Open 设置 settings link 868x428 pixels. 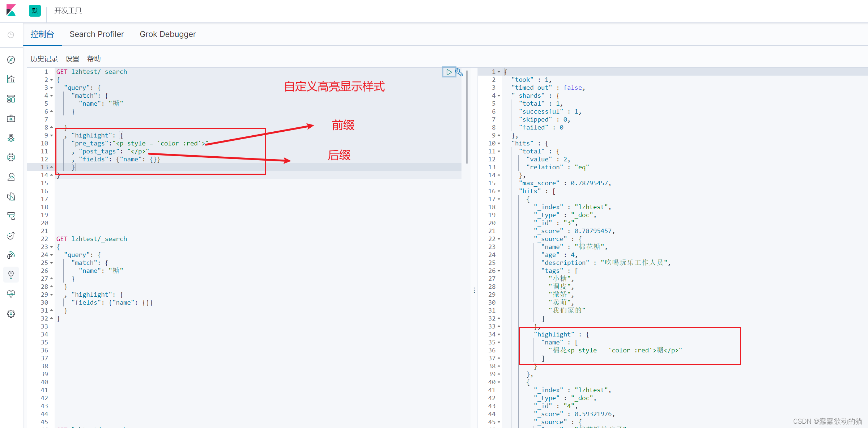(x=72, y=59)
